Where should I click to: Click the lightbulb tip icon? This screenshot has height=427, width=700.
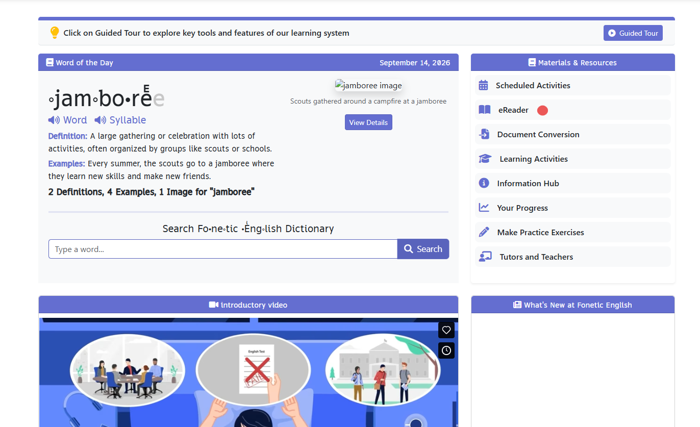(x=54, y=33)
